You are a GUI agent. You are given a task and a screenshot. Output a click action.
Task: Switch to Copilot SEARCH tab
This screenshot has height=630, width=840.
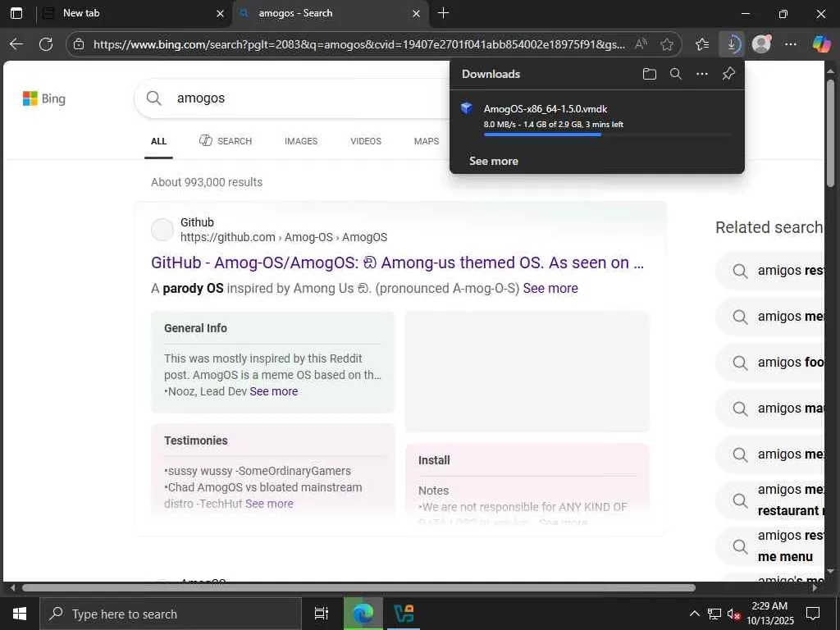point(225,141)
